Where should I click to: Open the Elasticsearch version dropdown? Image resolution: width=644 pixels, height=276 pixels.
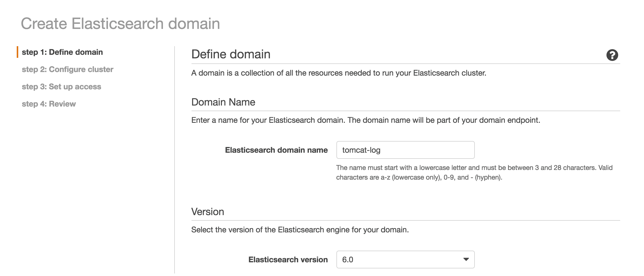405,260
